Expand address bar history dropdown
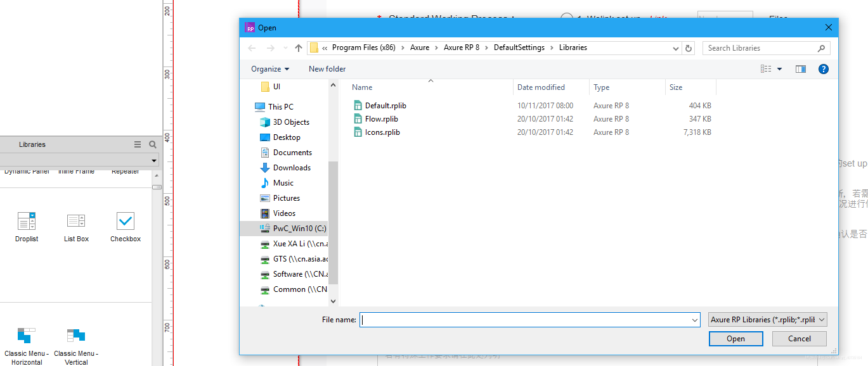The height and width of the screenshot is (366, 868). pos(676,48)
